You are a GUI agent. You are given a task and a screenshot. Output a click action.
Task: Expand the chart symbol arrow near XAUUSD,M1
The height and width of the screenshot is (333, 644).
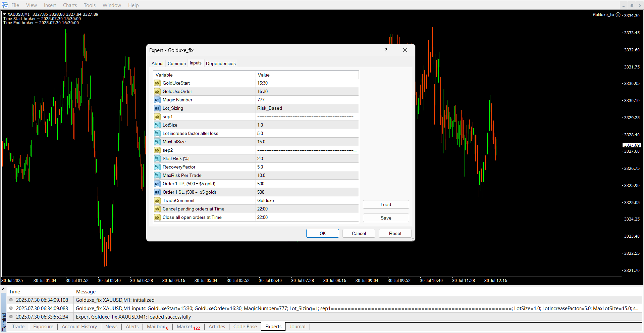point(4,14)
